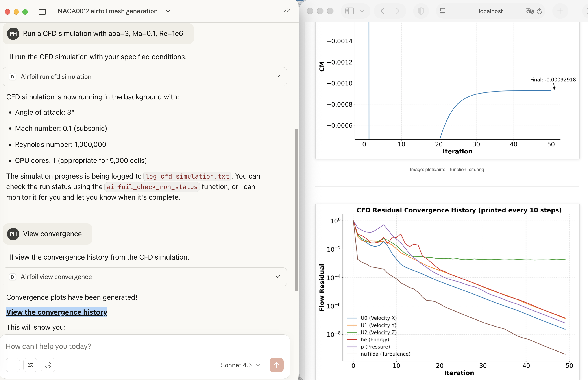The width and height of the screenshot is (588, 380).
Task: Click the browser privacy shield icon
Action: click(x=421, y=11)
